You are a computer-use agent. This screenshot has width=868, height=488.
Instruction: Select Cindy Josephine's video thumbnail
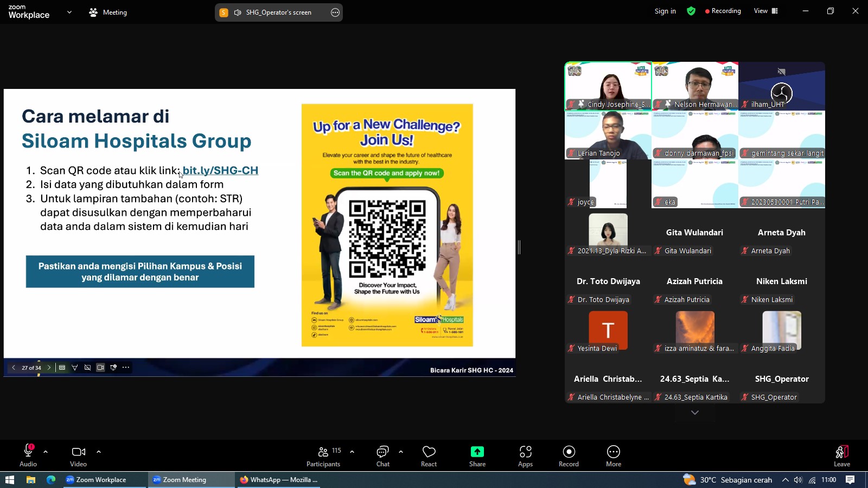(608, 86)
